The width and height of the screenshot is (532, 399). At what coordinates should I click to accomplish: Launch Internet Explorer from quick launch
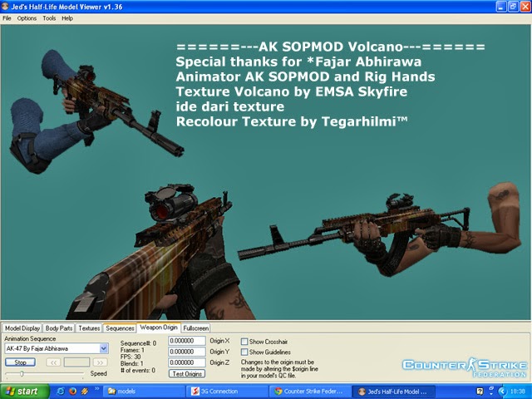[61, 392]
